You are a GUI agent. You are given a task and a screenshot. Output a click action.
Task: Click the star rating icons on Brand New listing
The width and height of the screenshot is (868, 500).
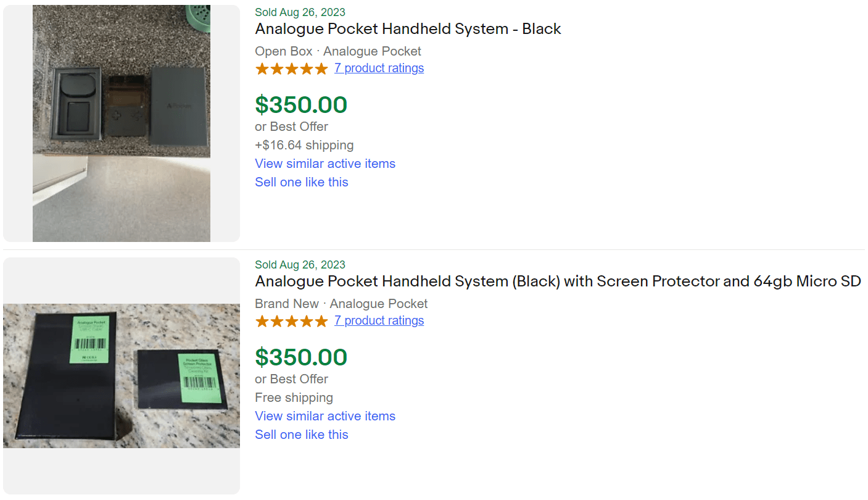tap(291, 321)
